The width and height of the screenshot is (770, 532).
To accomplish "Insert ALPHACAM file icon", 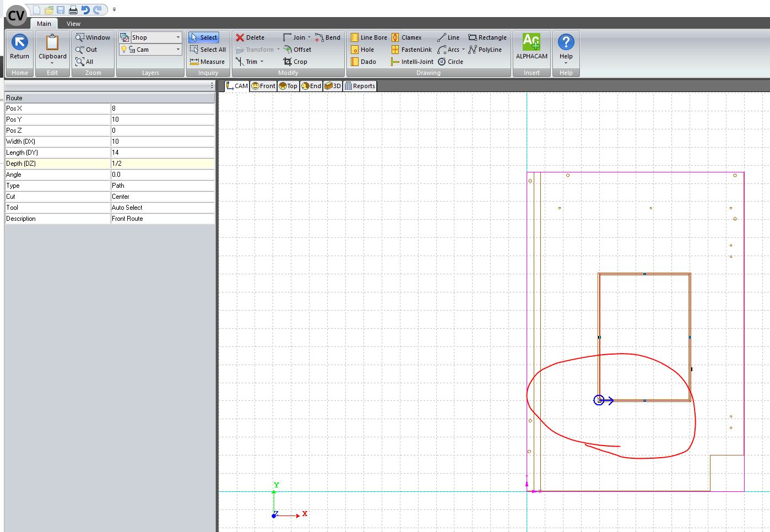I will [532, 42].
